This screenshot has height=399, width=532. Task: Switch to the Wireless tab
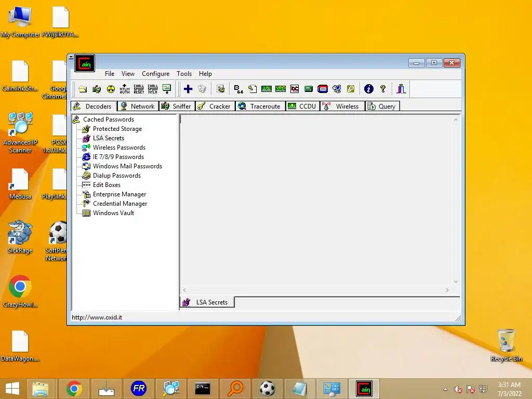[x=342, y=106]
